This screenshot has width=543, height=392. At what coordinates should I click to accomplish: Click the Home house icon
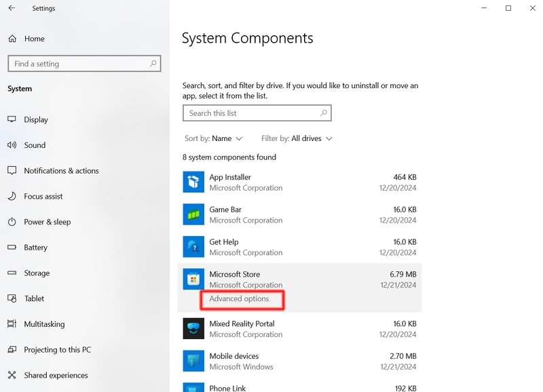[x=12, y=39]
